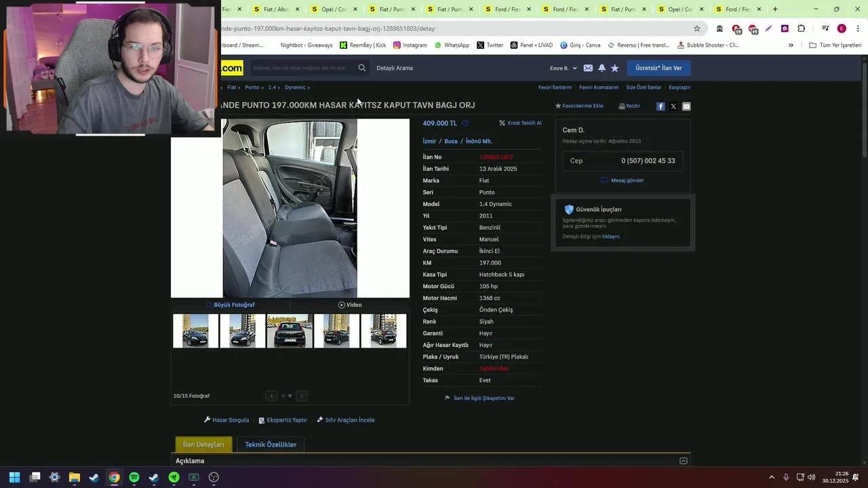
Task: Share listing on X icon
Action: pyautogui.click(x=673, y=106)
